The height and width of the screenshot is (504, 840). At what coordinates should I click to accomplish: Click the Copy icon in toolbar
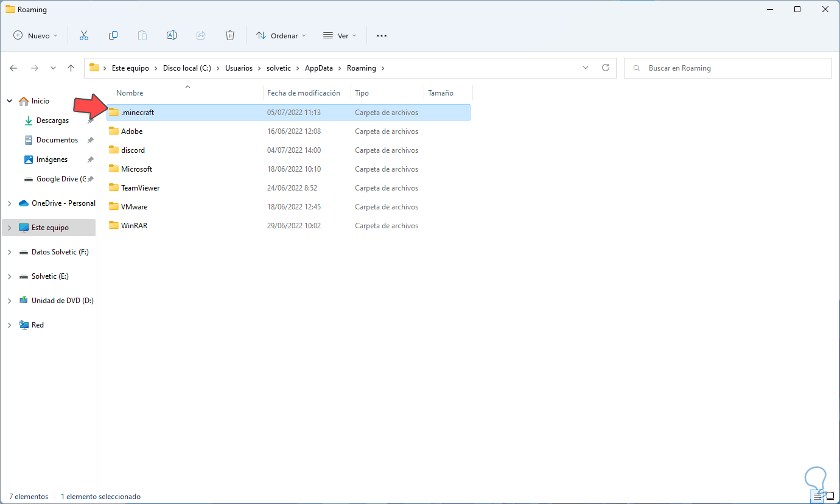[x=113, y=35]
